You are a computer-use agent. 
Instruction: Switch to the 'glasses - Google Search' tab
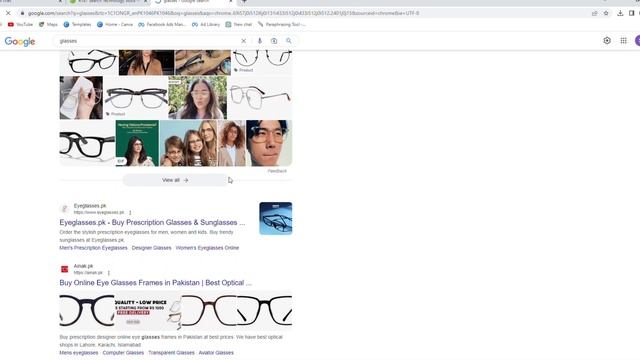(191, 2)
